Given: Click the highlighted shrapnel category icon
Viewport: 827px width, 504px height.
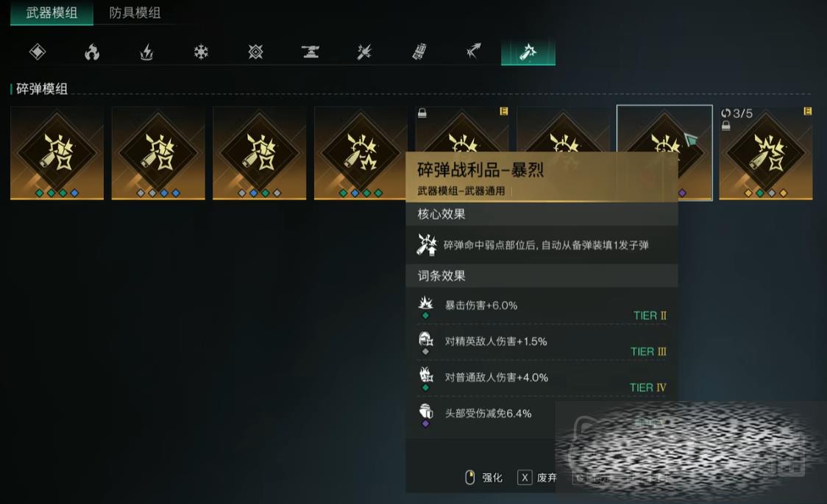Looking at the screenshot, I should pyautogui.click(x=528, y=52).
